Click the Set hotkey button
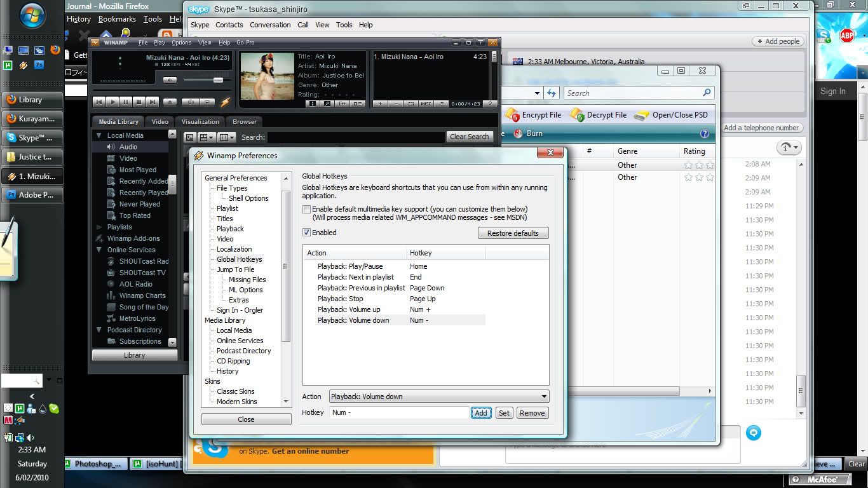 point(504,413)
